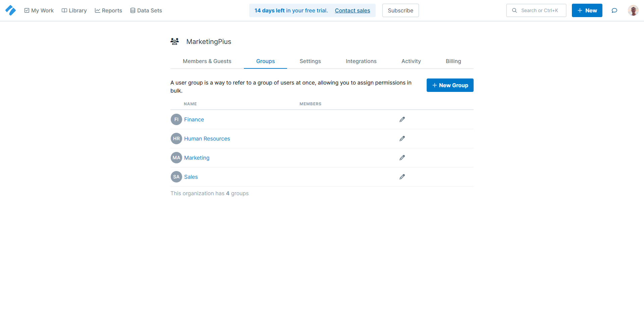Select the HR group avatar badge
Image resolution: width=644 pixels, height=323 pixels.
point(176,139)
